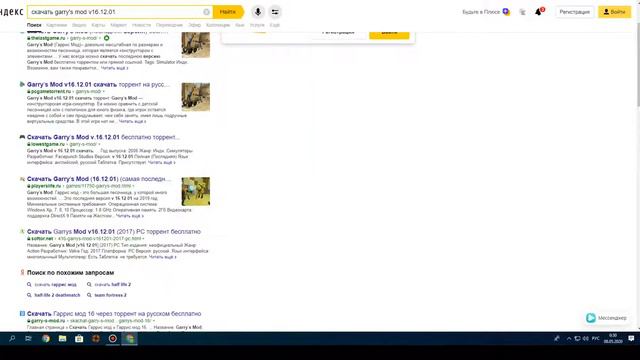Switch to the Переводчик tab
The height and width of the screenshot is (360, 640).
pos(169,25)
